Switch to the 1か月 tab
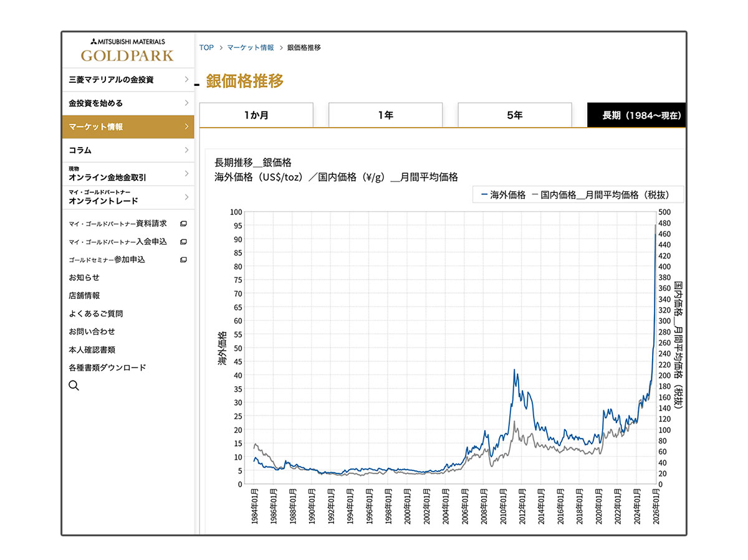The image size is (748, 560). pos(257,115)
